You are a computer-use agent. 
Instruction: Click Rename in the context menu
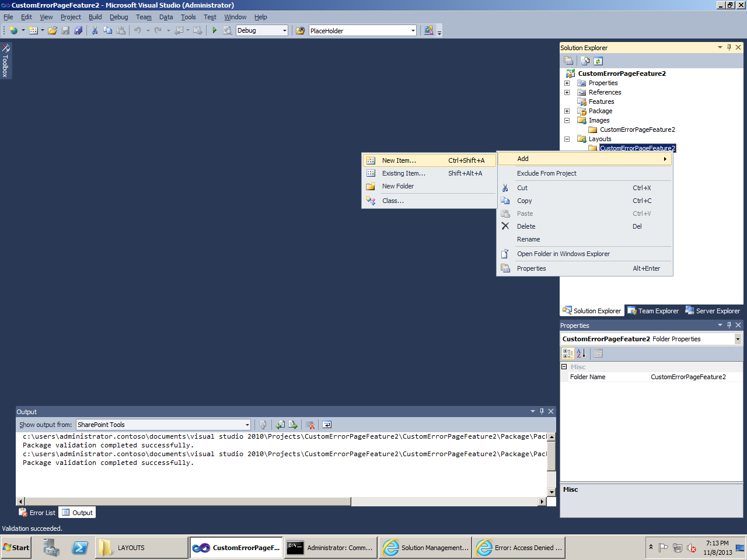[585, 239]
